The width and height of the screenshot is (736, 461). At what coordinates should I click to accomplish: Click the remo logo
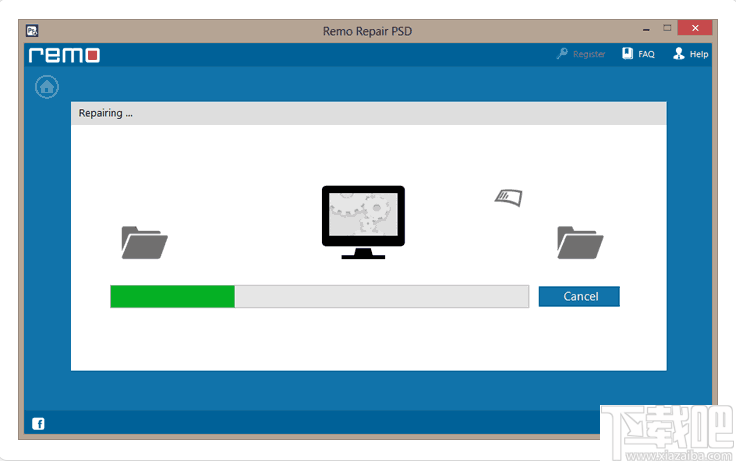(x=64, y=55)
